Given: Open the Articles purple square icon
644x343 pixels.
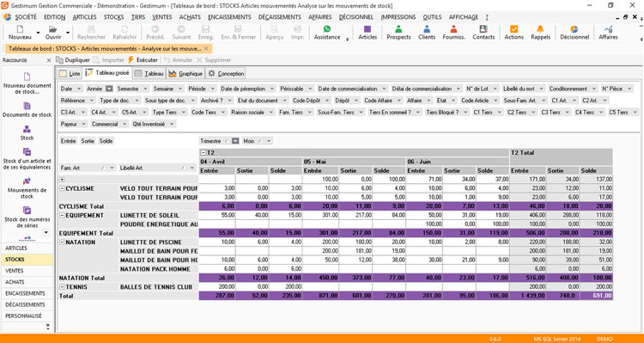Looking at the screenshot, I should click(368, 29).
